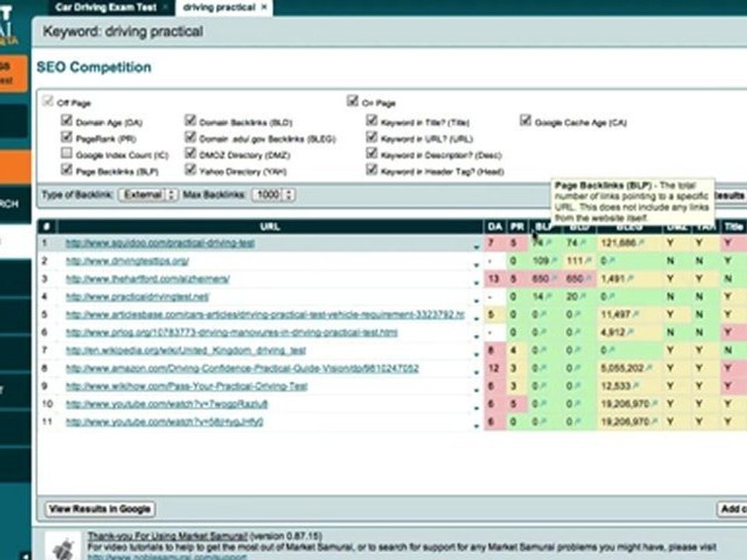
Task: Sort by the PR column header
Action: pos(517,226)
